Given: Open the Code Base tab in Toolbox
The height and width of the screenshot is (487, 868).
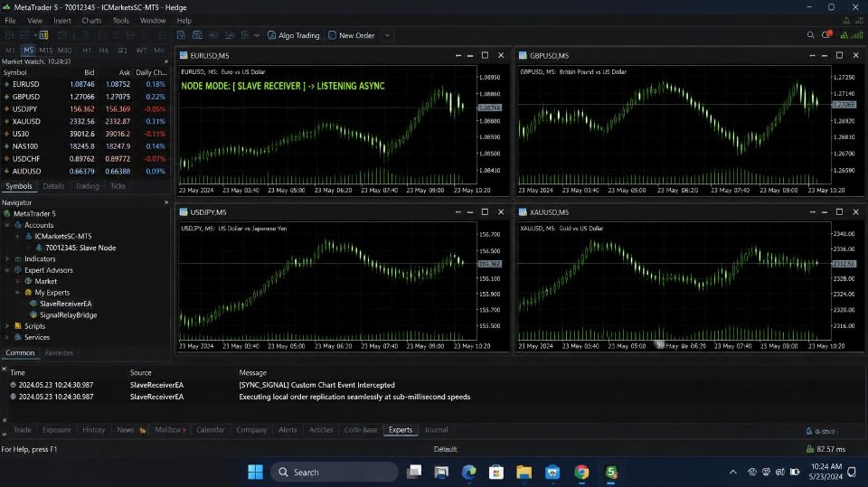Looking at the screenshot, I should click(361, 430).
